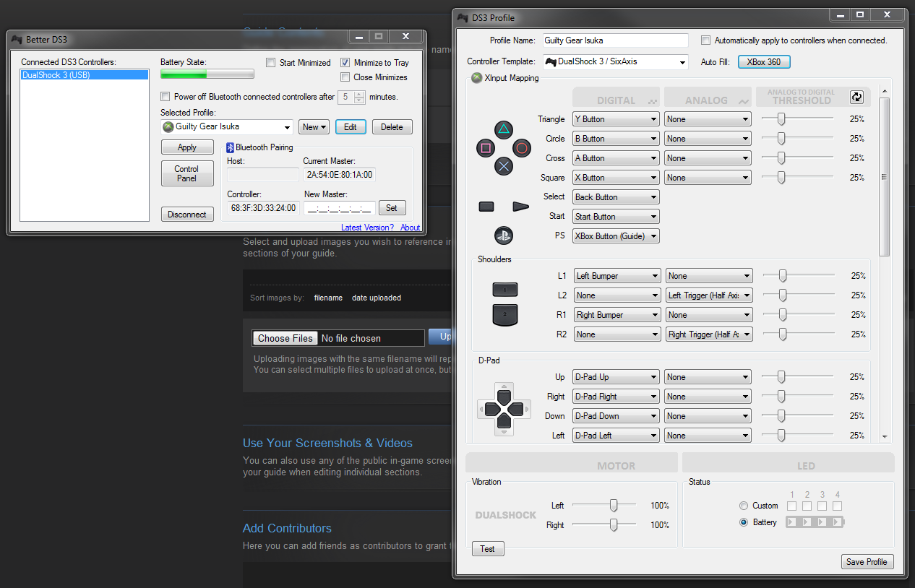The height and width of the screenshot is (588, 915).
Task: Click the L2 trigger button image
Action: click(x=505, y=314)
